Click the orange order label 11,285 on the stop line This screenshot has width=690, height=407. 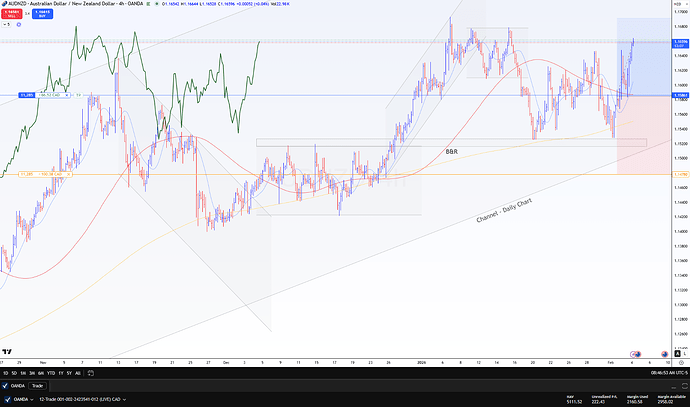click(x=26, y=174)
